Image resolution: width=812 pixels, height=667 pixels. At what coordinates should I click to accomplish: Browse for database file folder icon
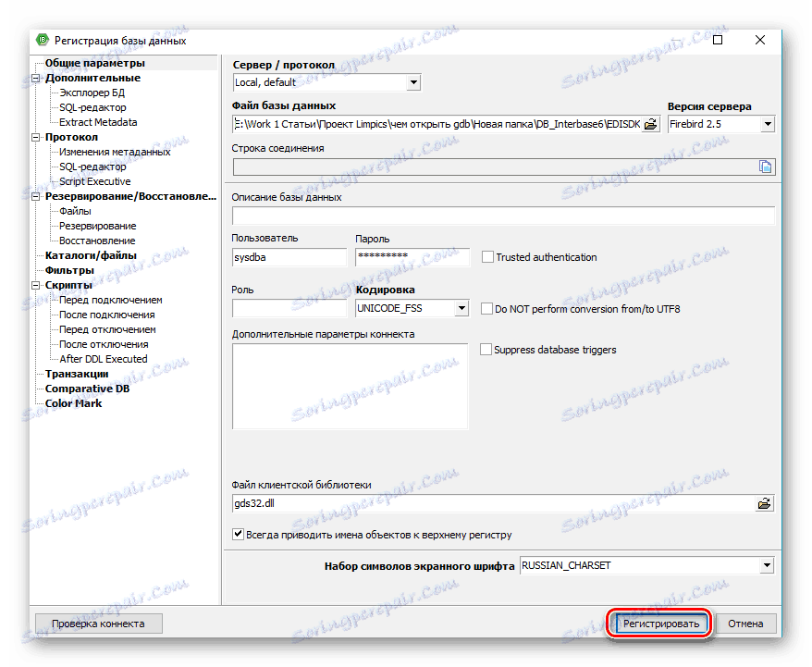tap(650, 124)
